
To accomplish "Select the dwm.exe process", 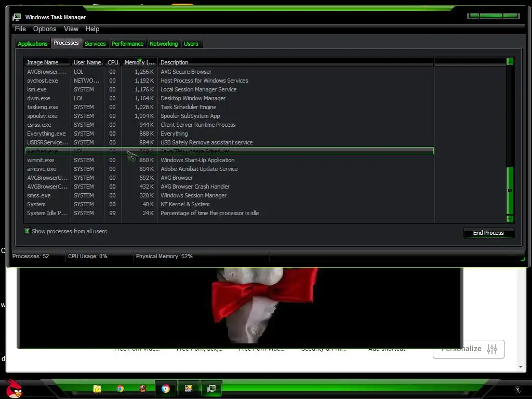I will pyautogui.click(x=230, y=98).
